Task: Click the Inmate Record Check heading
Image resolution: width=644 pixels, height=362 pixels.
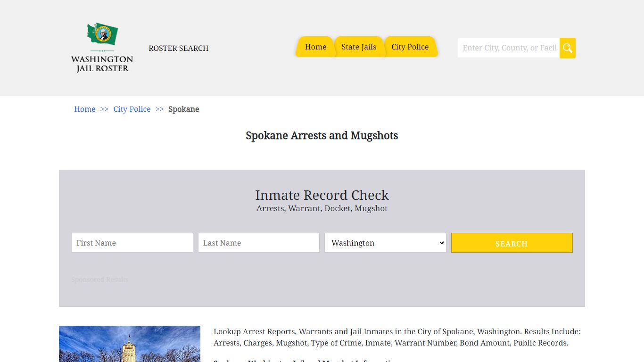Action: (x=322, y=195)
